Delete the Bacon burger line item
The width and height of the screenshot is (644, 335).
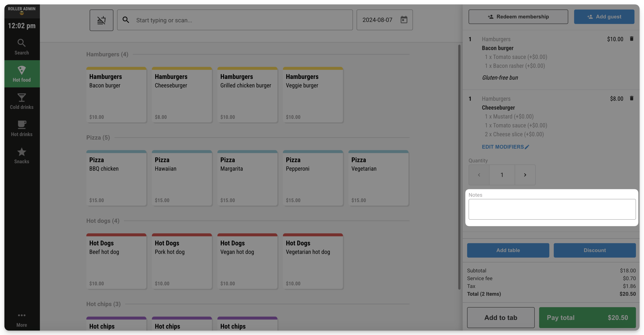point(631,39)
